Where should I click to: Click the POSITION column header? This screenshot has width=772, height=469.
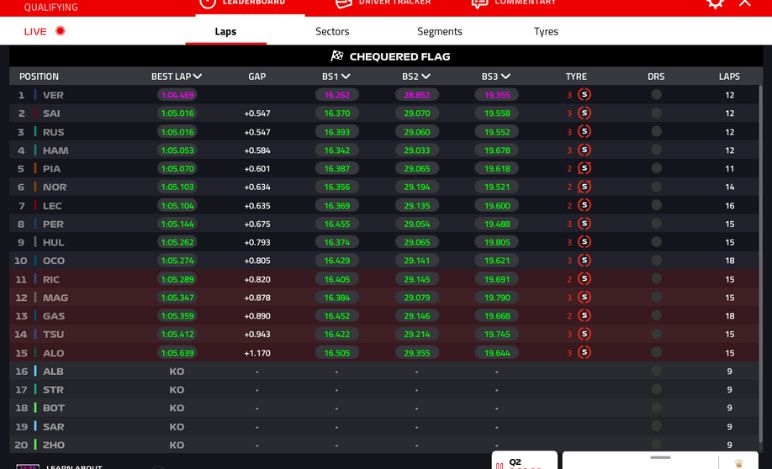pos(39,76)
